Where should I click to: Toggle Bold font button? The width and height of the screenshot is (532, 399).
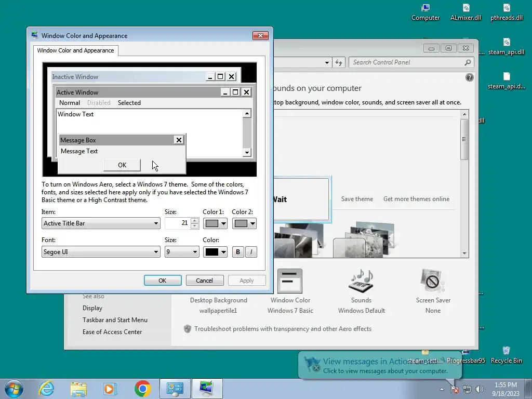(238, 252)
